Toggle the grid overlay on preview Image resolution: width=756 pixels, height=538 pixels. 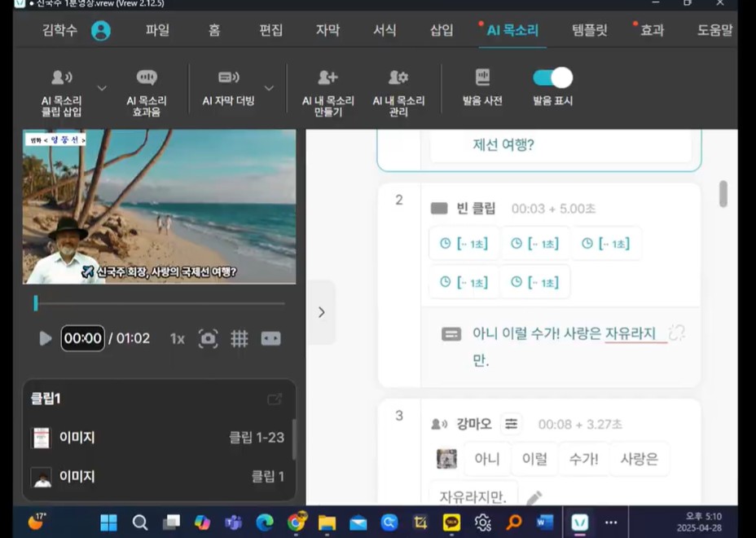click(x=239, y=338)
